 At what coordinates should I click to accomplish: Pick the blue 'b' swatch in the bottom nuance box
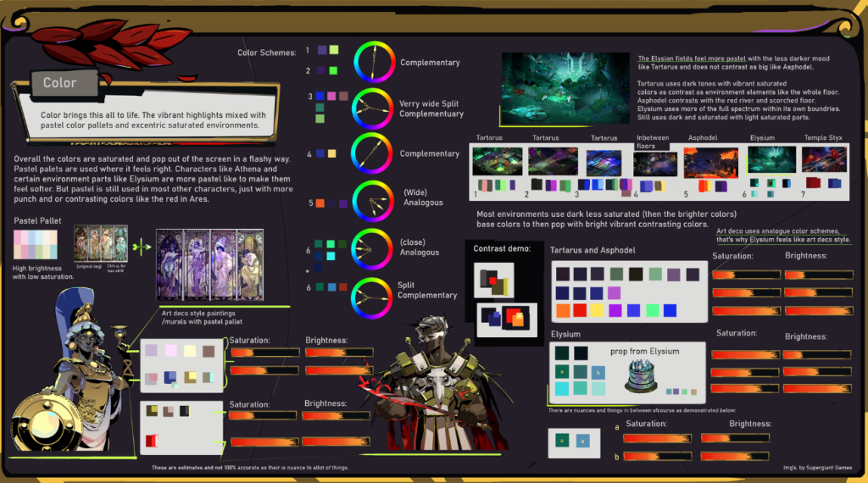tap(582, 441)
